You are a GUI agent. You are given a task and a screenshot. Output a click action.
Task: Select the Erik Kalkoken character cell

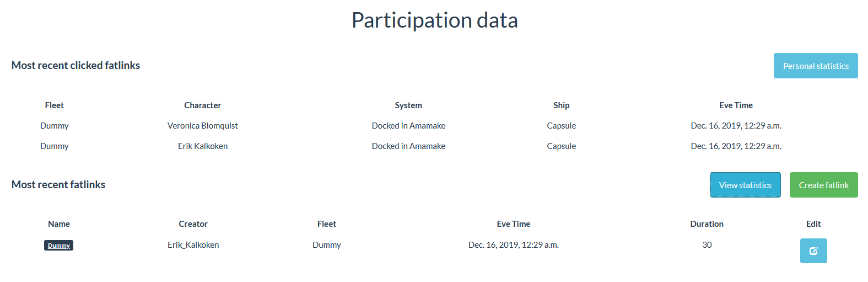click(x=202, y=146)
